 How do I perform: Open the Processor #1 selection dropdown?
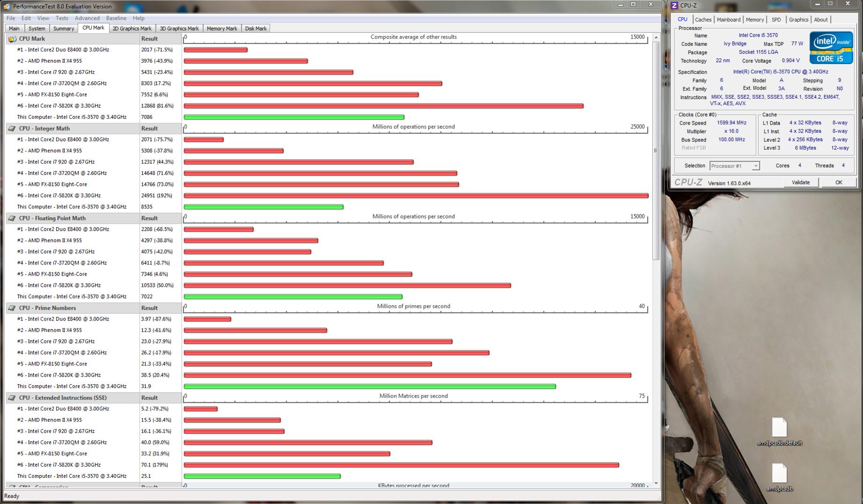pyautogui.click(x=734, y=166)
